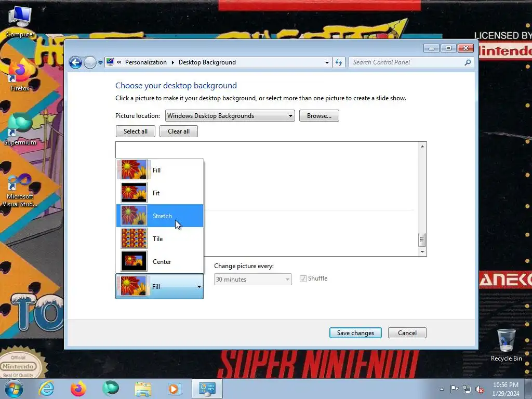Image resolution: width=532 pixels, height=399 pixels.
Task: Open Internet Explorer from the taskbar
Action: [46, 389]
